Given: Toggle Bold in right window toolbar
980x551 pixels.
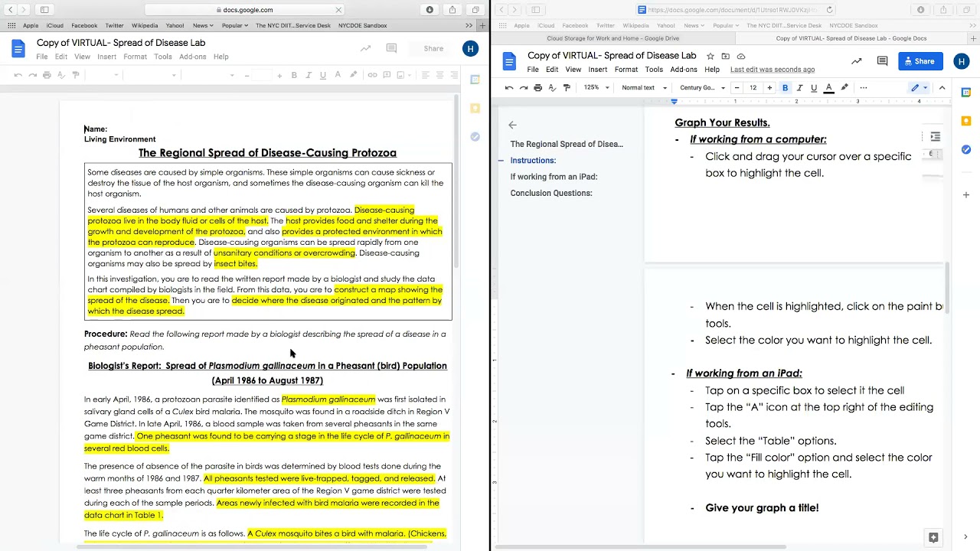Looking at the screenshot, I should (x=786, y=88).
